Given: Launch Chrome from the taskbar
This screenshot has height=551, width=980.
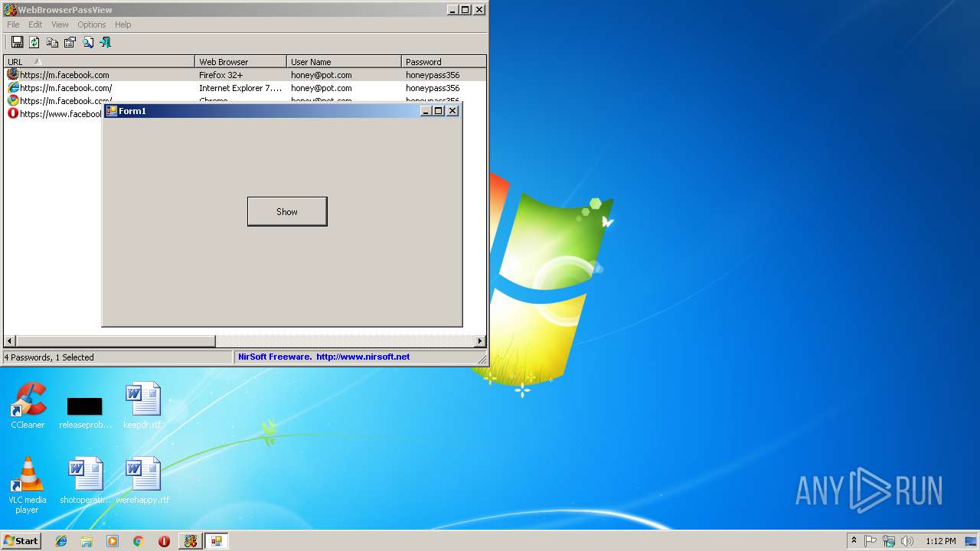Looking at the screenshot, I should (x=138, y=541).
